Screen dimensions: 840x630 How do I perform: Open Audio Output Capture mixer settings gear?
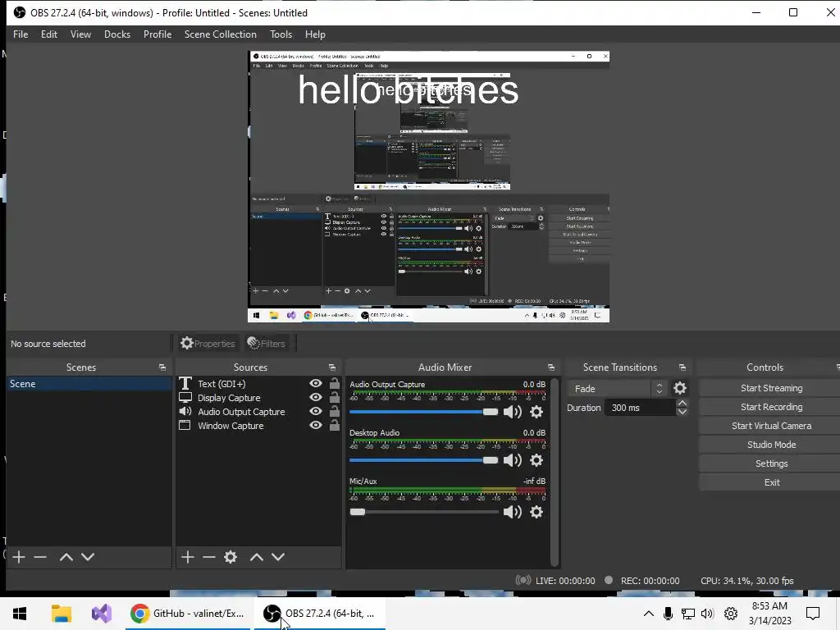coord(536,412)
